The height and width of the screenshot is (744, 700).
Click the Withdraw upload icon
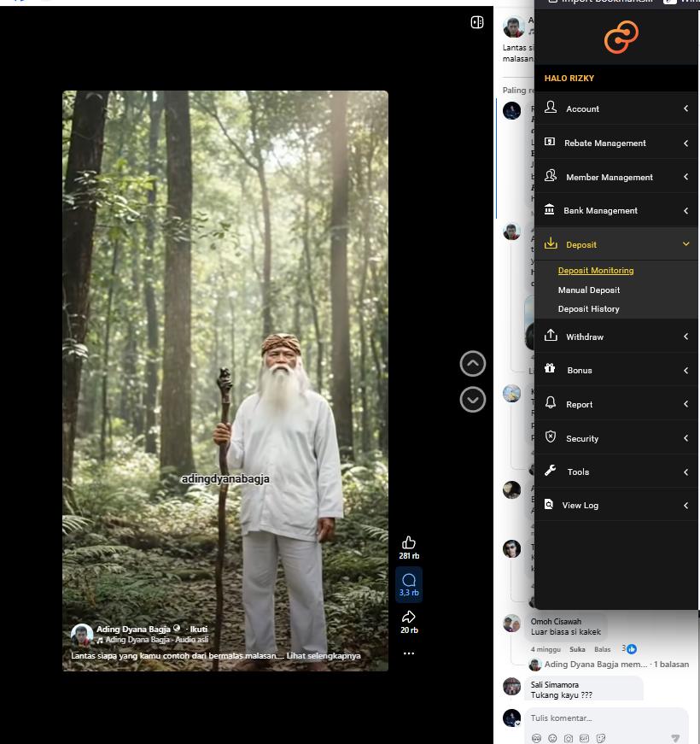pyautogui.click(x=551, y=335)
